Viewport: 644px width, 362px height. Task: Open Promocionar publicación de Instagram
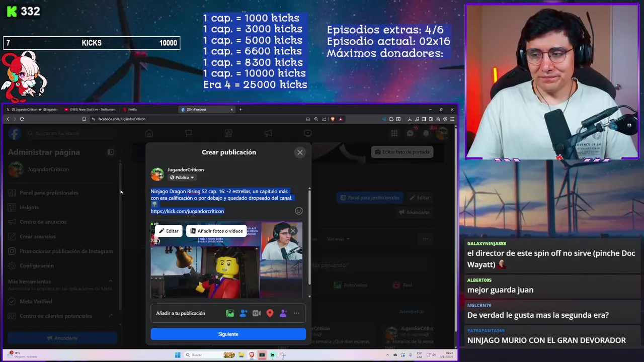(x=66, y=251)
